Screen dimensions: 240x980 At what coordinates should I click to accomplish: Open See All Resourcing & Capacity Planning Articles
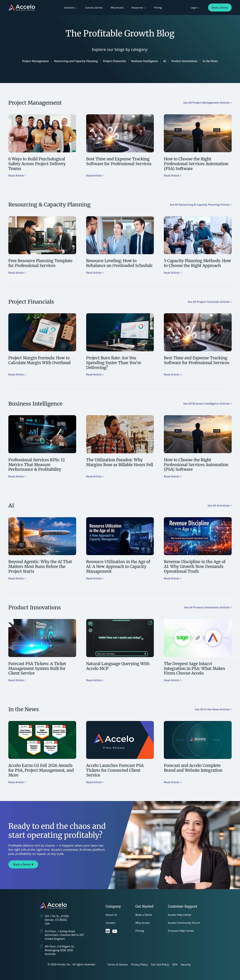click(200, 205)
